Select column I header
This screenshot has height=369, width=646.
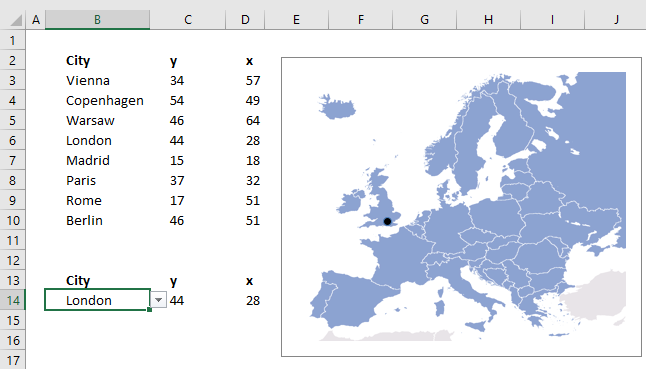pos(552,20)
